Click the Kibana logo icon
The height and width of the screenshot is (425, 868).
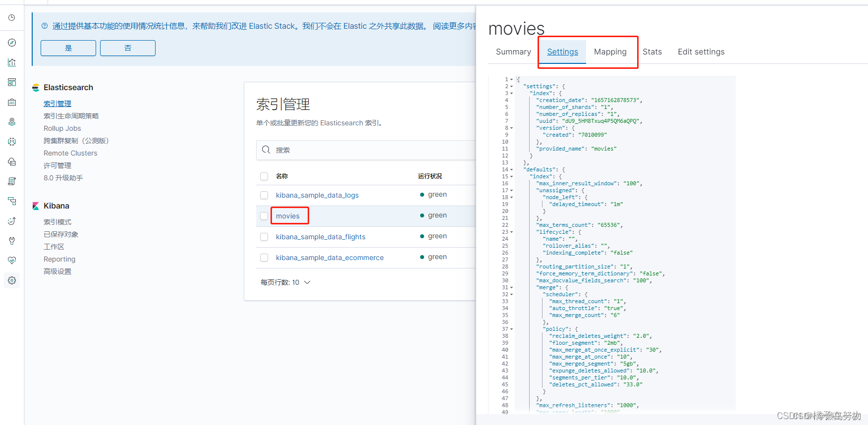click(36, 206)
